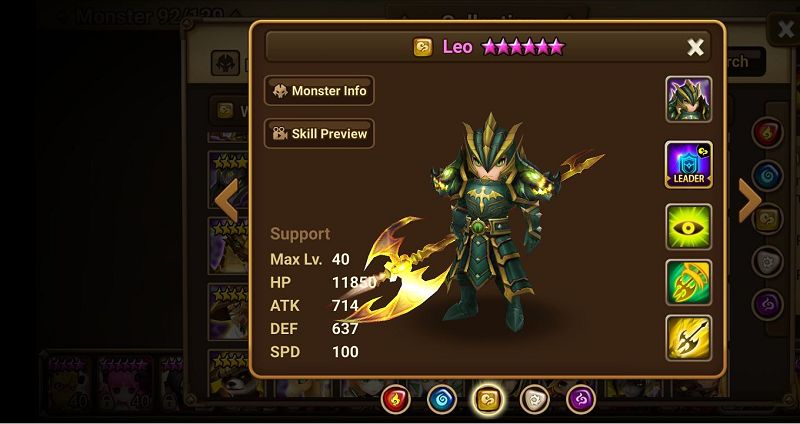Select the yellow halberd skill icon
This screenshot has height=424, width=800.
(688, 338)
